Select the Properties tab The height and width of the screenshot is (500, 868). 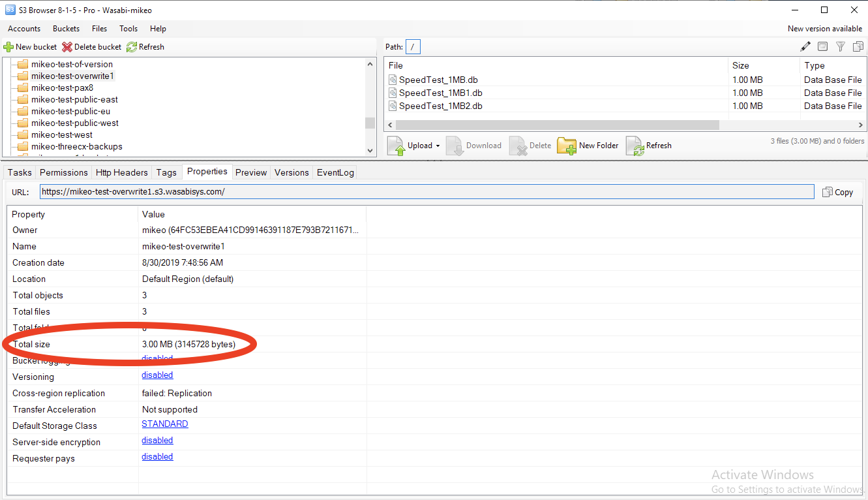pyautogui.click(x=207, y=172)
